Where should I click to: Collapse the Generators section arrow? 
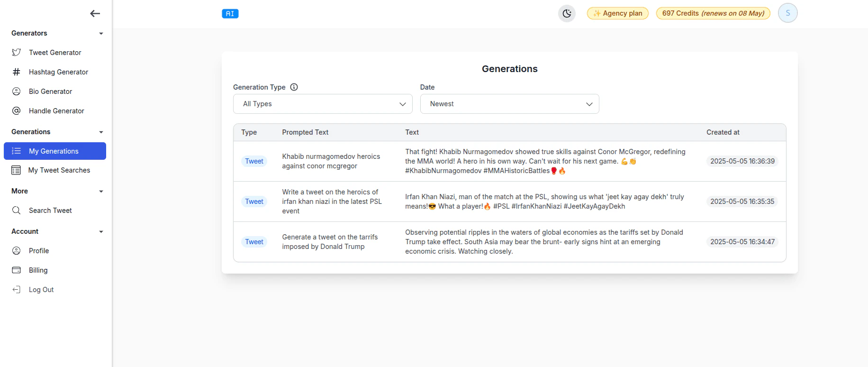pos(101,34)
